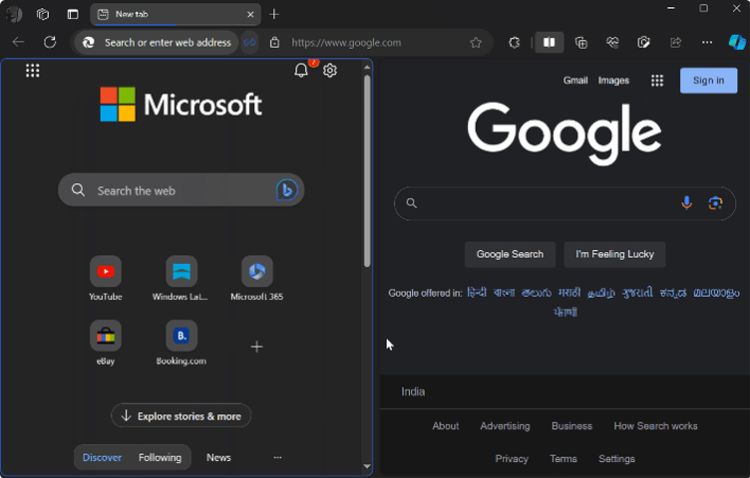Image resolution: width=750 pixels, height=478 pixels.
Task: Click the Sign in button
Action: (x=708, y=80)
